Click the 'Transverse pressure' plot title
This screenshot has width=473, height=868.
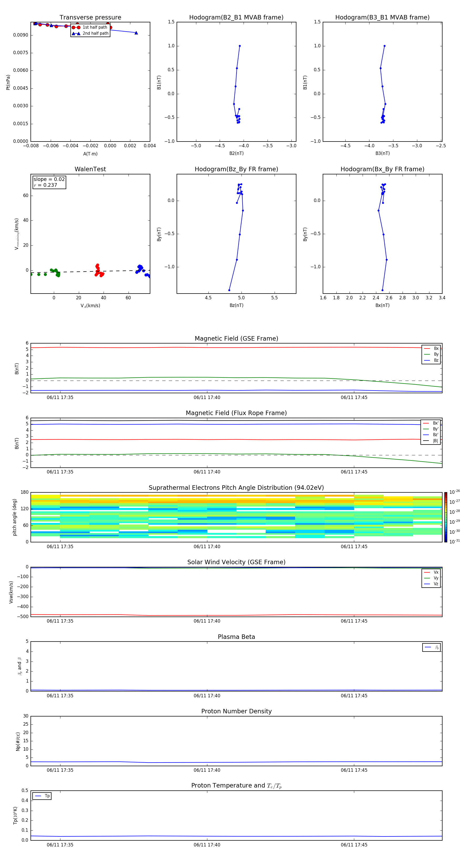point(90,18)
